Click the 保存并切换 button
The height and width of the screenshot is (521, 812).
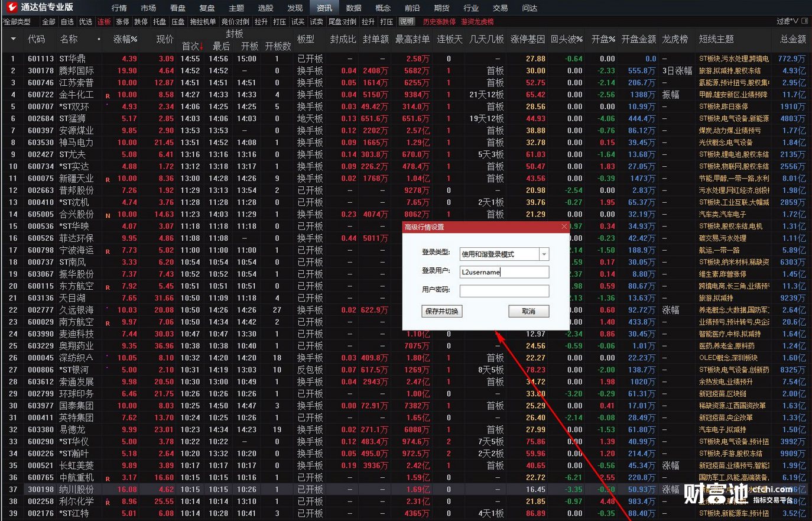click(442, 311)
